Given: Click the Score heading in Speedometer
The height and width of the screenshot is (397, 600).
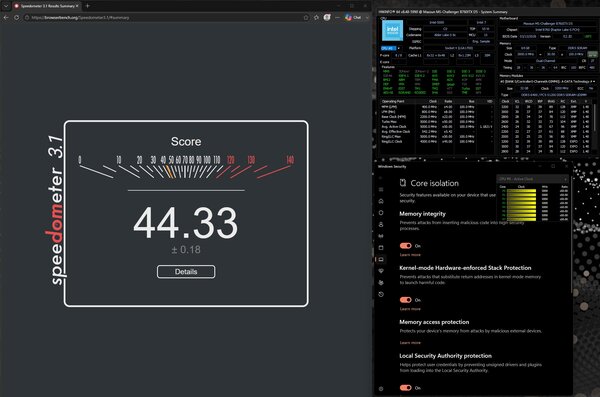Looking at the screenshot, I should [x=186, y=141].
